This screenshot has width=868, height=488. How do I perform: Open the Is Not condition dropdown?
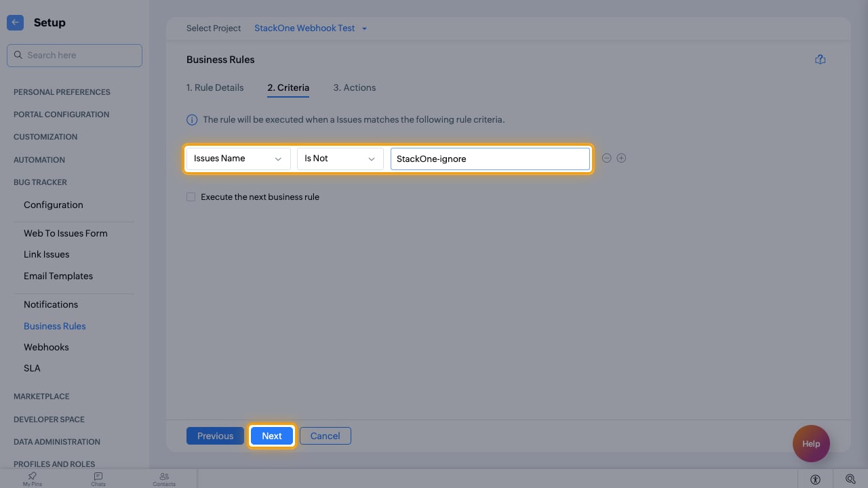340,159
